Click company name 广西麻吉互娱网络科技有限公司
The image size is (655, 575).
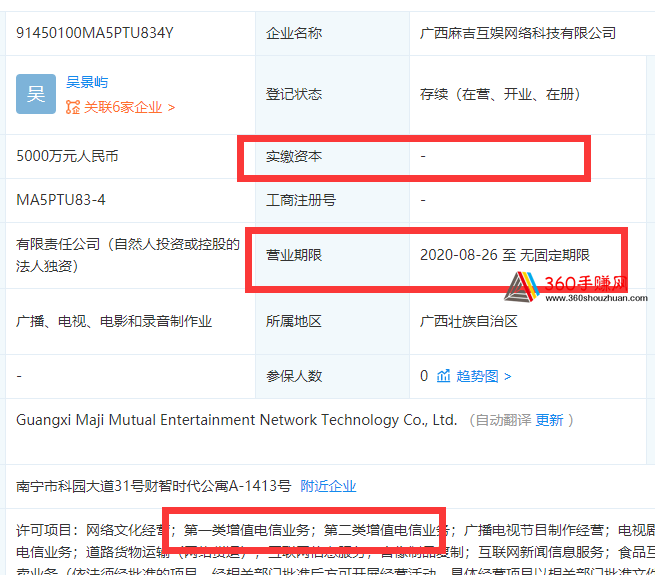[518, 33]
